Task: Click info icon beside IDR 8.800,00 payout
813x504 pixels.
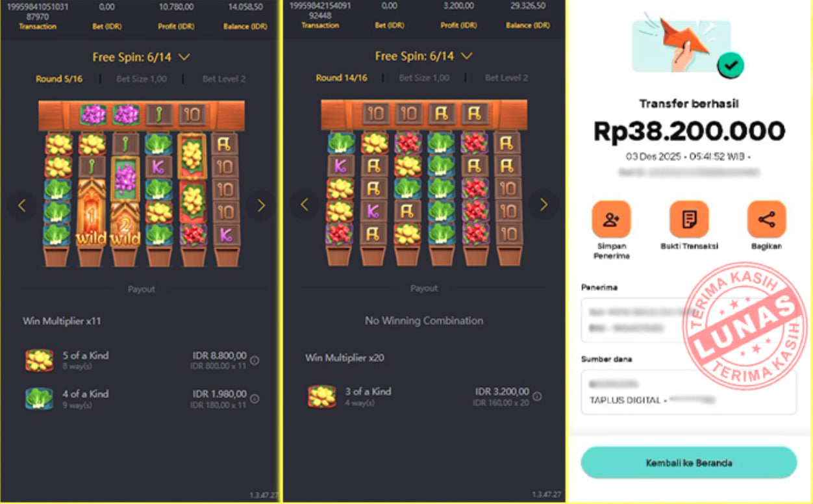Action: (x=255, y=360)
